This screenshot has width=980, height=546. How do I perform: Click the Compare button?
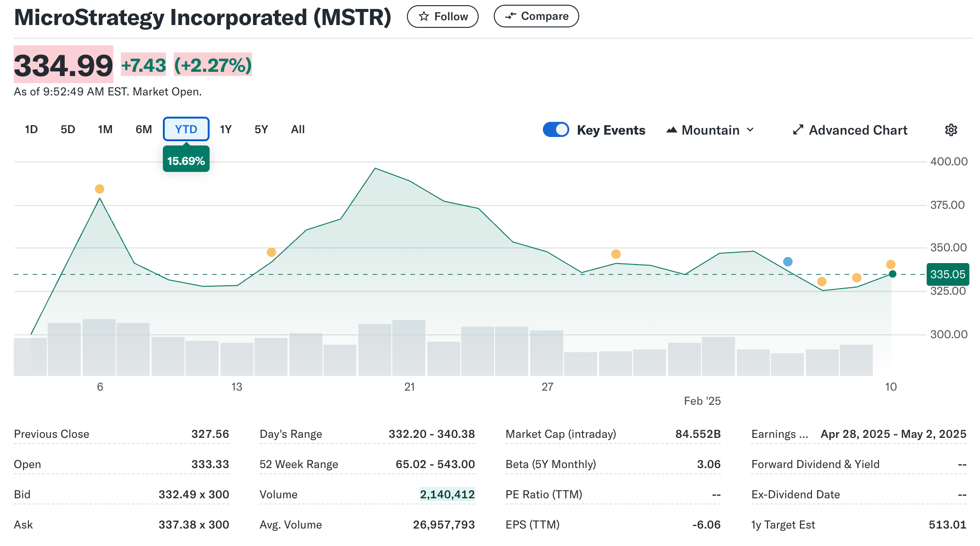pyautogui.click(x=536, y=16)
